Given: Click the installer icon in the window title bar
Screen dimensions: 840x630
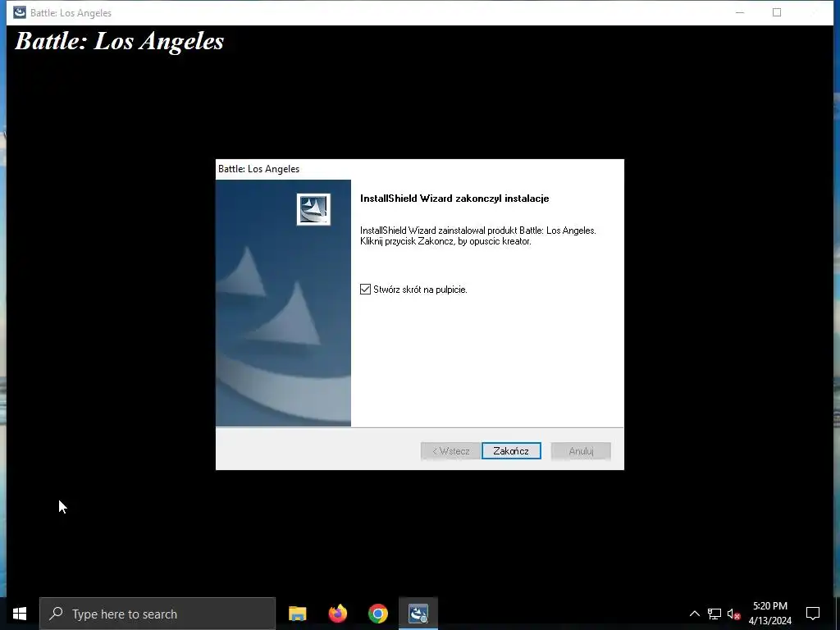Looking at the screenshot, I should (x=20, y=12).
